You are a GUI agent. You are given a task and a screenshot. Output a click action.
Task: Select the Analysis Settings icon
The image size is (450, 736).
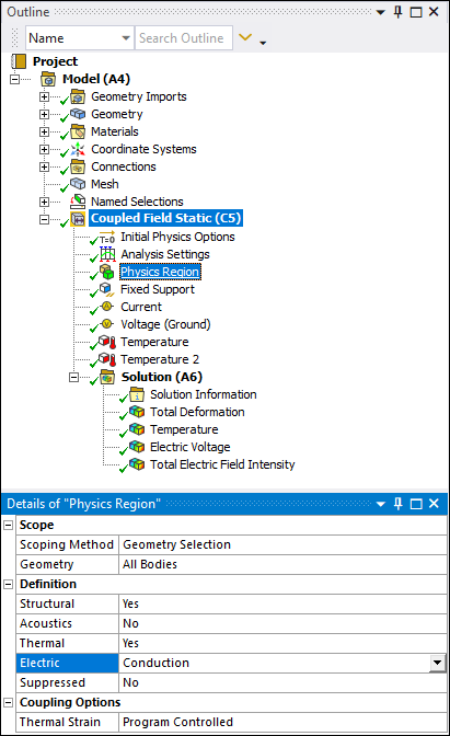click(x=107, y=254)
